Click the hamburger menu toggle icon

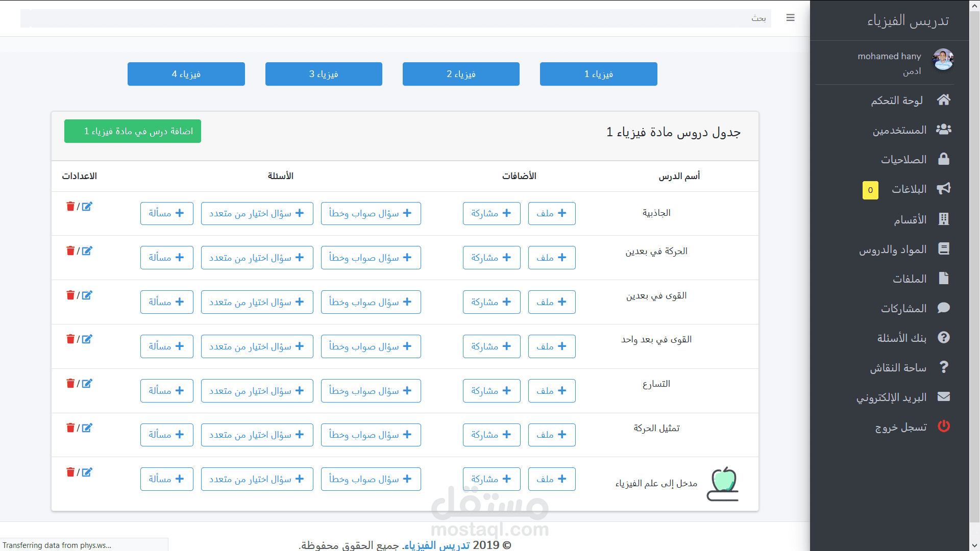pyautogui.click(x=790, y=18)
